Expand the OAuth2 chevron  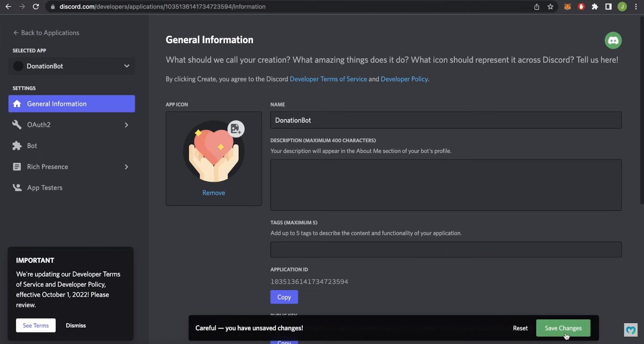pyautogui.click(x=126, y=125)
